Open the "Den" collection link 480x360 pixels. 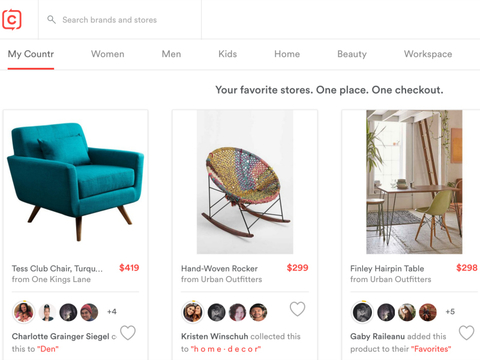[x=48, y=349]
